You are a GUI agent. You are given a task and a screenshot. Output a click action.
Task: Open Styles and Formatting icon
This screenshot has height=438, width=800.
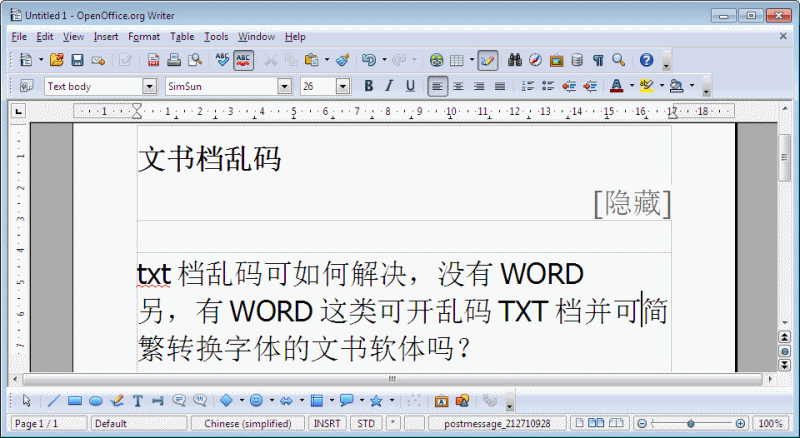pyautogui.click(x=26, y=86)
